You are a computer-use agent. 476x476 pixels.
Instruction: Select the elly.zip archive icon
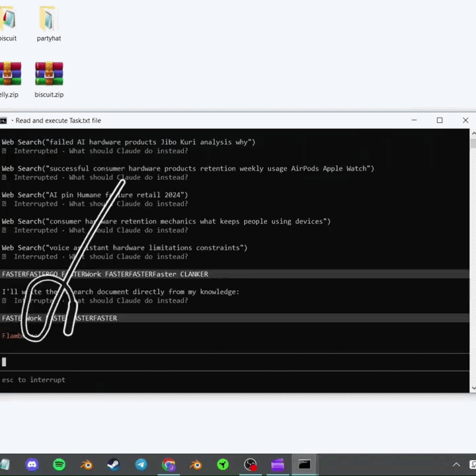(x=11, y=74)
